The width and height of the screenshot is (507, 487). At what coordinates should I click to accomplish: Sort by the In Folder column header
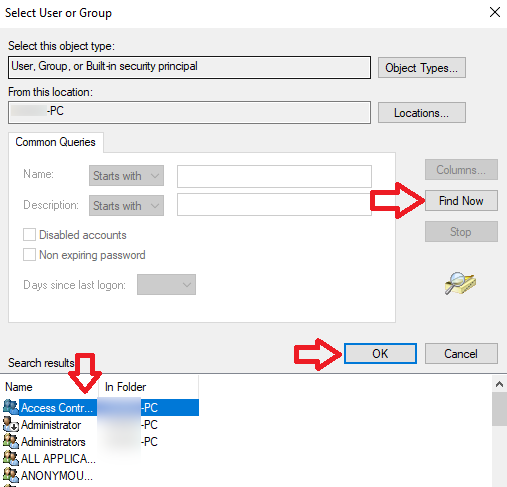click(149, 387)
